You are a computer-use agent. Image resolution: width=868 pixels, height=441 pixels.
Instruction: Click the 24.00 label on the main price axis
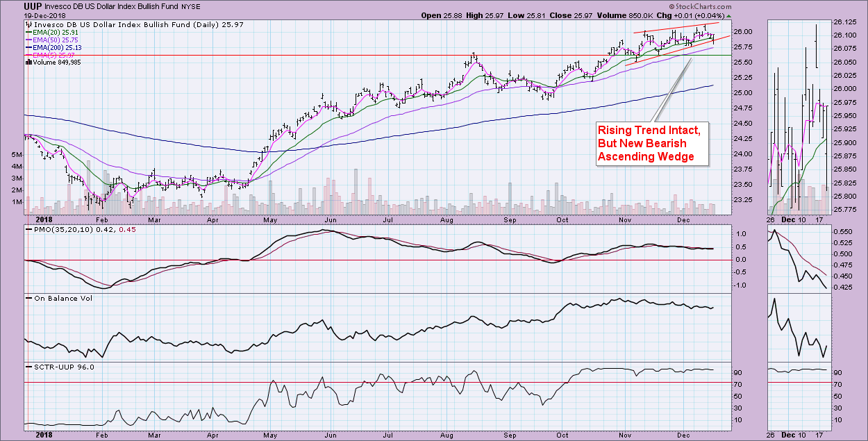(x=743, y=154)
